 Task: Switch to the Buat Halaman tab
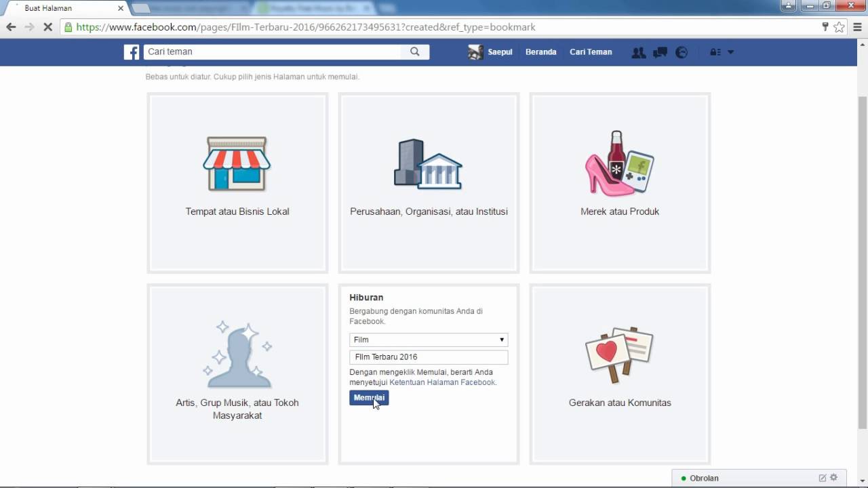[64, 8]
